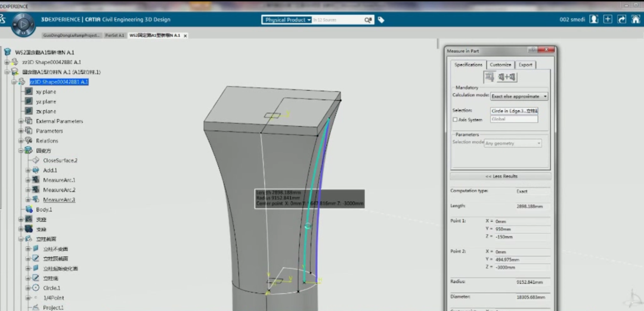Expand the External Parameters node
The width and height of the screenshot is (644, 311).
[20, 121]
